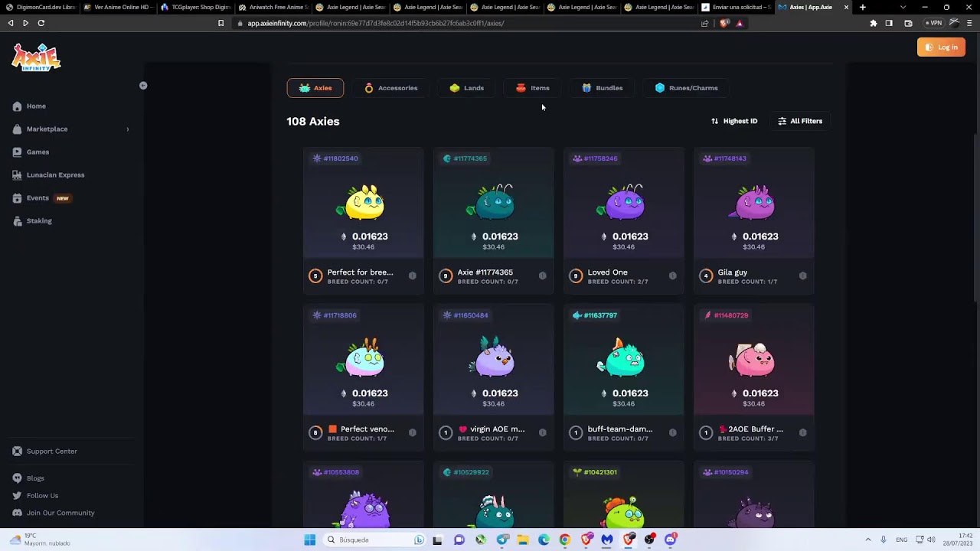Image resolution: width=980 pixels, height=551 pixels.
Task: Click the Blogs icon in sidebar
Action: point(17,478)
